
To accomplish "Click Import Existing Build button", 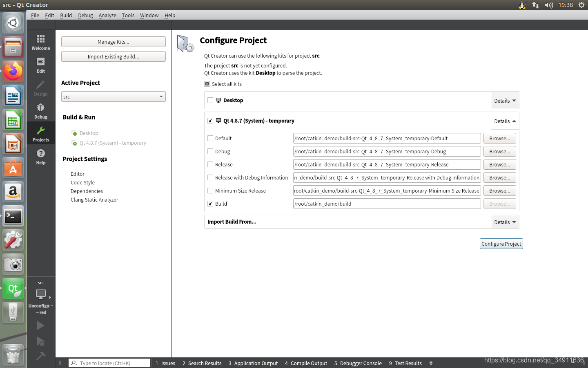I will coord(114,56).
